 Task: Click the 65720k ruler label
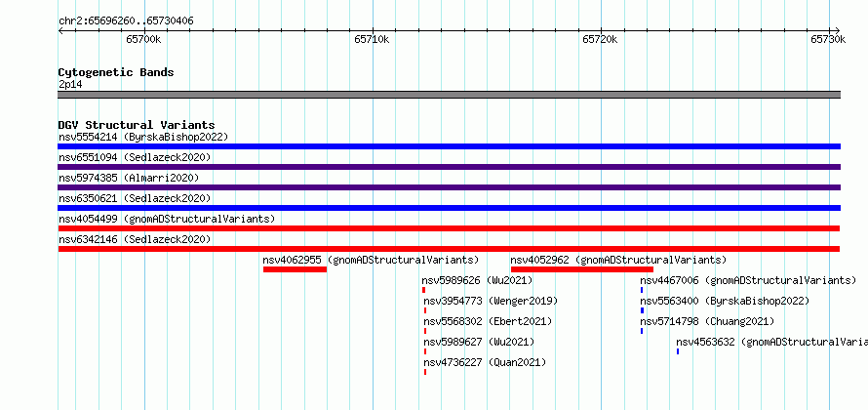coord(600,39)
